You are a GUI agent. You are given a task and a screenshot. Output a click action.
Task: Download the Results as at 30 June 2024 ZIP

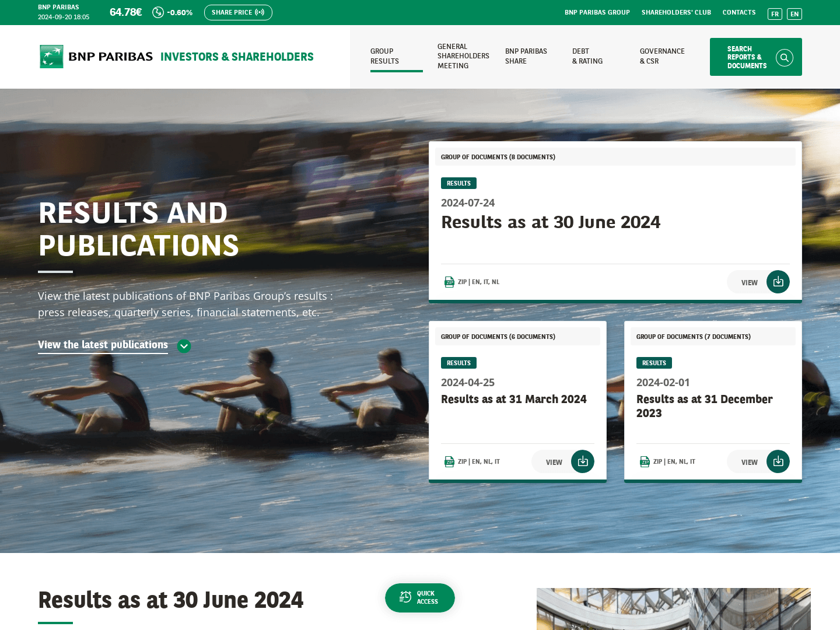pyautogui.click(x=778, y=282)
